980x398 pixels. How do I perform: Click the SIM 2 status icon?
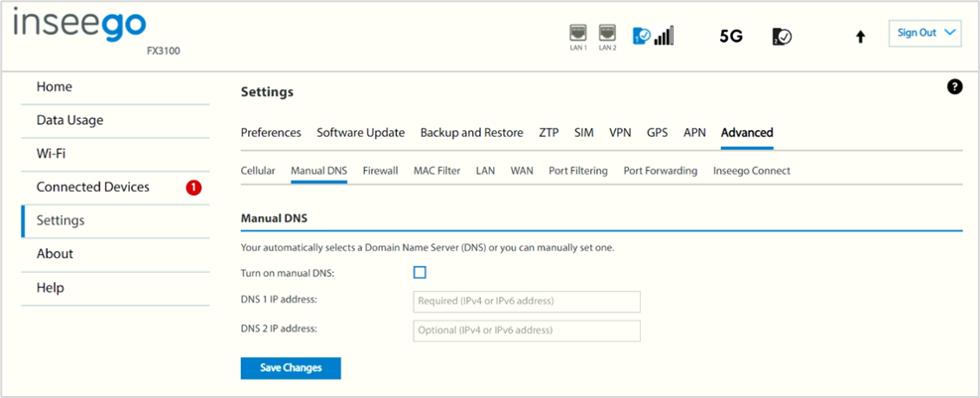tap(782, 37)
